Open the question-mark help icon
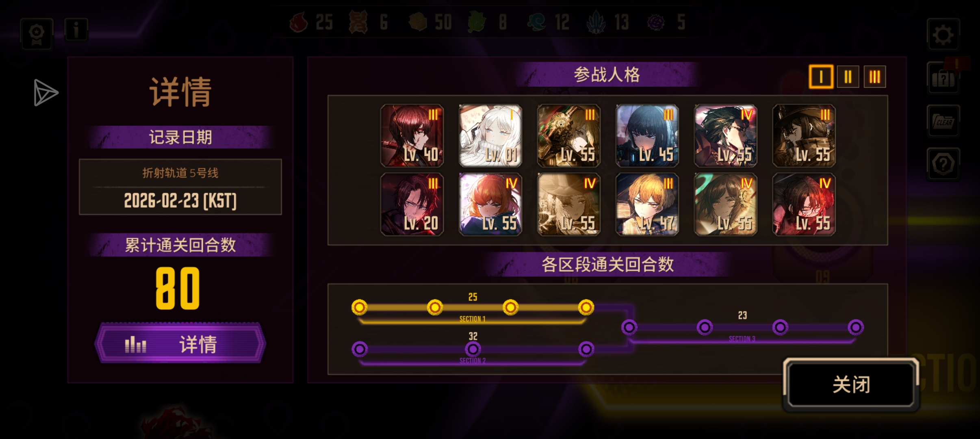The height and width of the screenshot is (439, 980). pyautogui.click(x=943, y=164)
